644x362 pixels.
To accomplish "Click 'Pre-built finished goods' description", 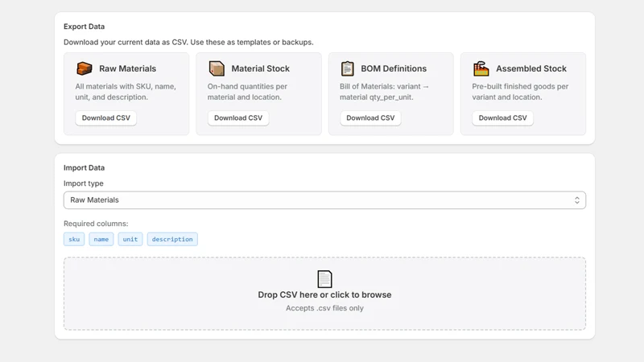I will 520,92.
